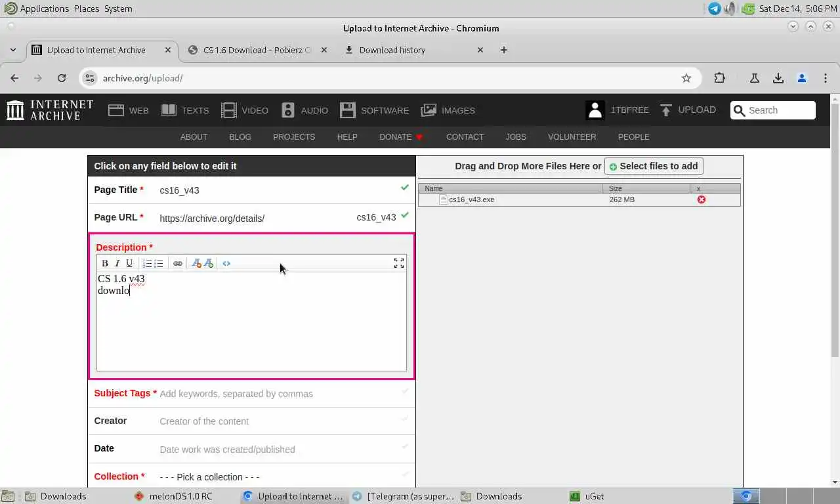Apply italic formatting in description editor
The height and width of the screenshot is (504, 840).
(117, 263)
